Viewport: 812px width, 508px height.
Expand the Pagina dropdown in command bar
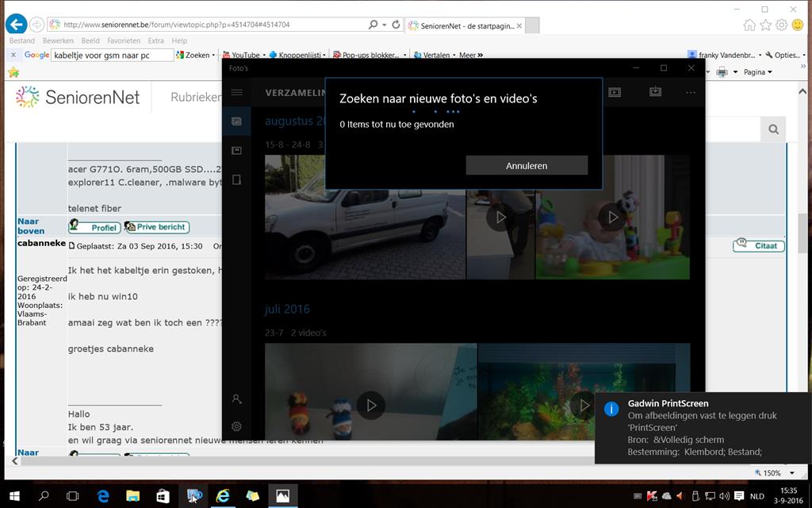point(758,72)
